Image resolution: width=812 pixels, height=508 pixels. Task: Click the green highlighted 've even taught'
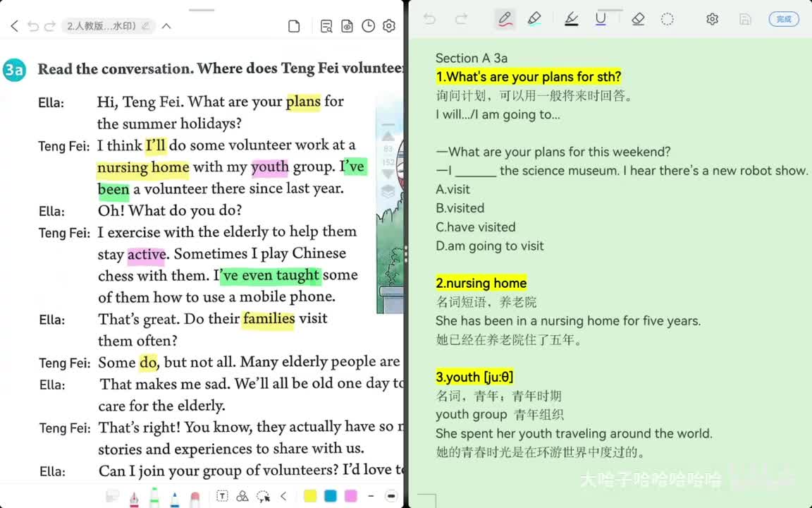click(x=271, y=275)
